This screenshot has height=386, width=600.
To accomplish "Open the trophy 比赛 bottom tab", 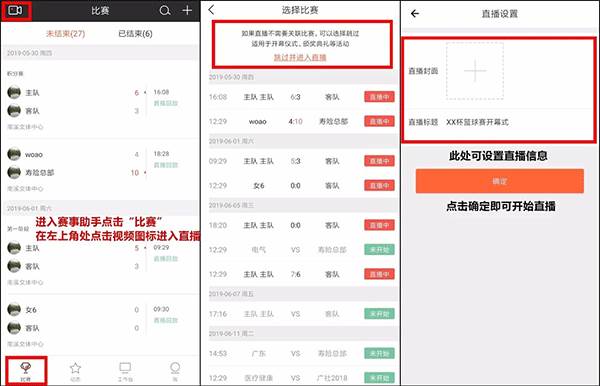I will [x=26, y=371].
